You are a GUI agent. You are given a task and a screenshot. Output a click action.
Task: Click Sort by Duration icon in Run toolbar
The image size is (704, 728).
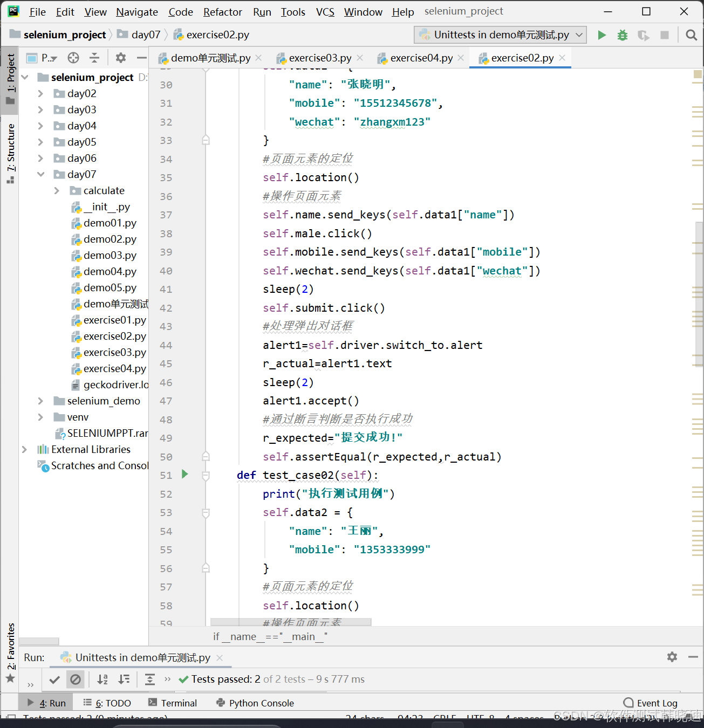124,679
